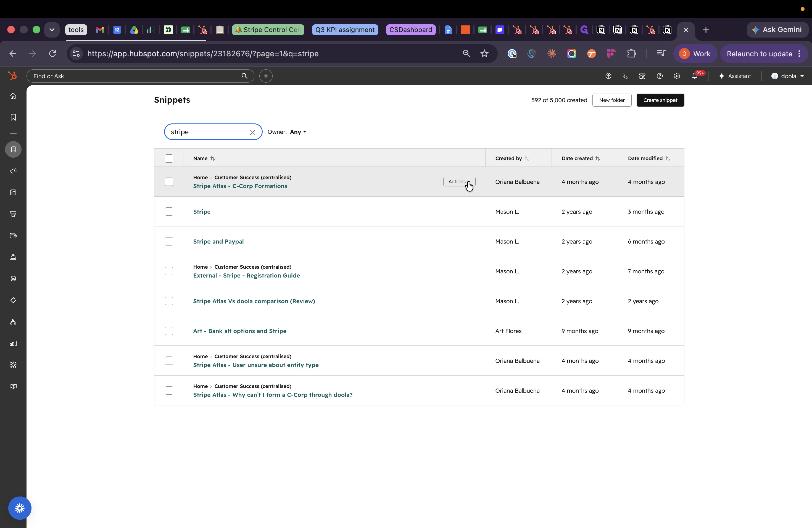Image resolution: width=812 pixels, height=528 pixels.
Task: Open Art - Bank alt options and Stripe
Action: [x=240, y=331]
